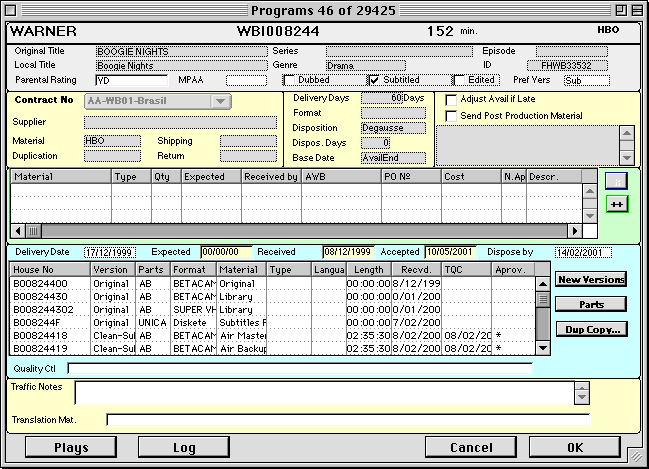
Task: Click the versions list scroll down arrow
Action: (543, 348)
